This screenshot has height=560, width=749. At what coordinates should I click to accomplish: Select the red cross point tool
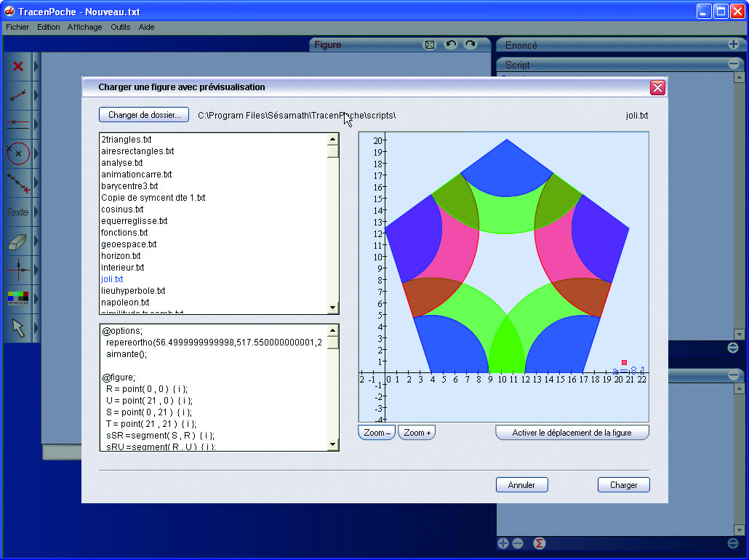18,66
